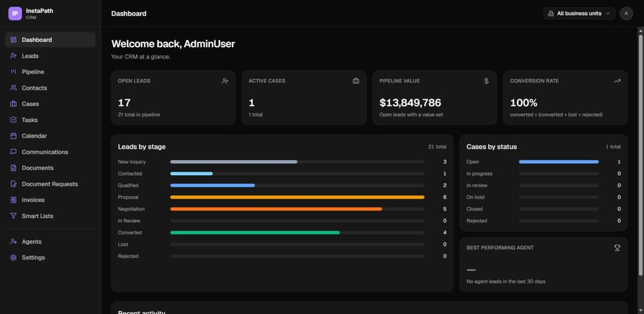
Task: Click the Active Cases briefcase card icon
Action: pyautogui.click(x=356, y=81)
